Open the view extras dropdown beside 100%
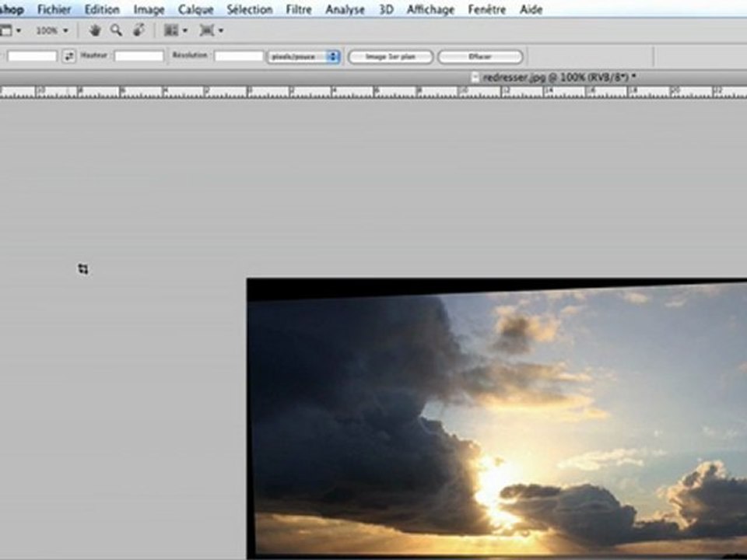This screenshot has width=747, height=560. pyautogui.click(x=10, y=31)
